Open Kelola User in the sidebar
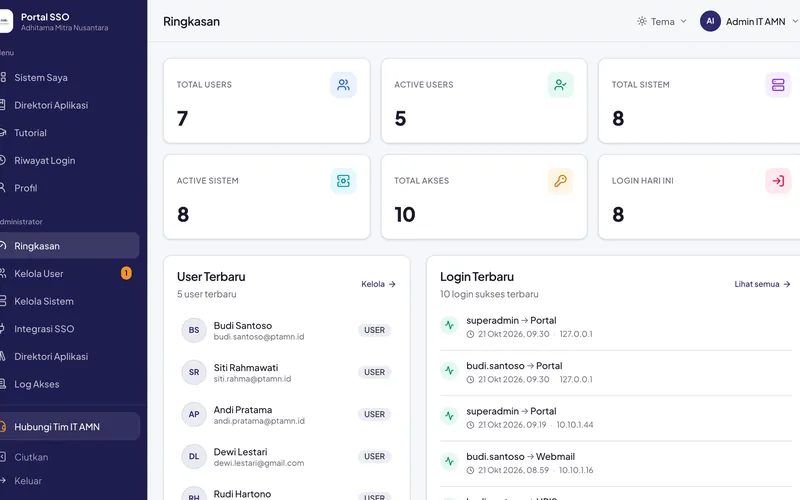 (69, 273)
